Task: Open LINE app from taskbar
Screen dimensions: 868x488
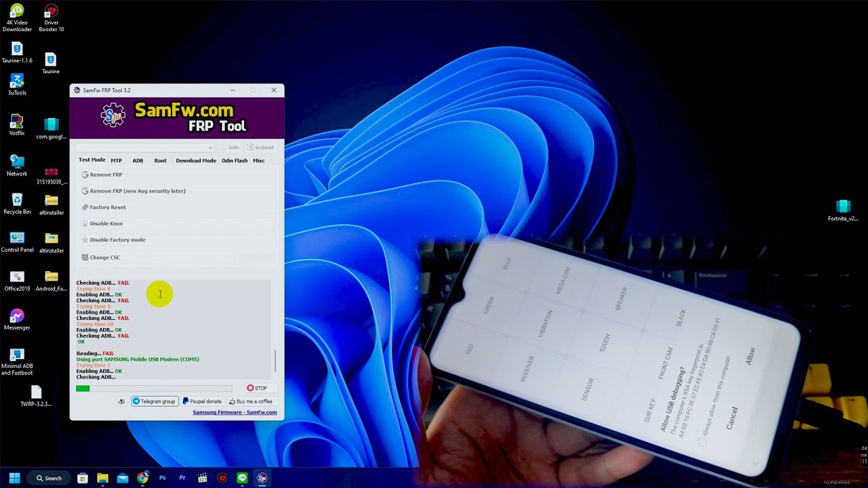Action: tap(242, 478)
